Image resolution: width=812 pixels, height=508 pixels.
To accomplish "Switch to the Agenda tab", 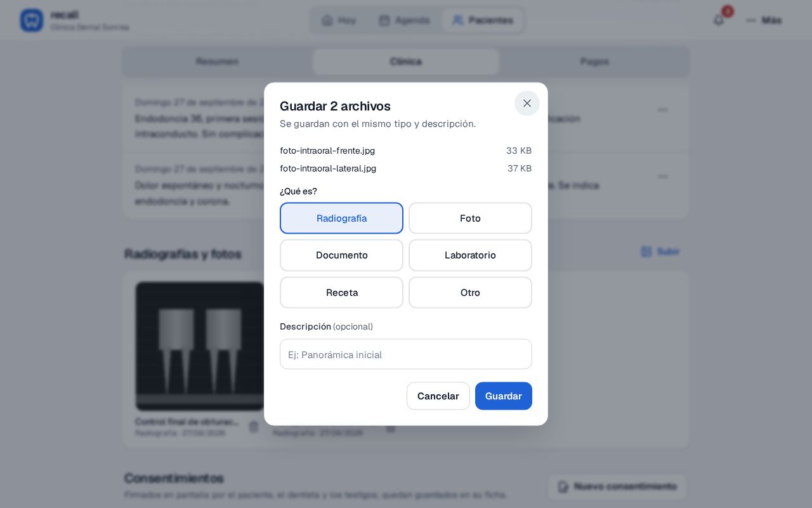I will pyautogui.click(x=404, y=20).
